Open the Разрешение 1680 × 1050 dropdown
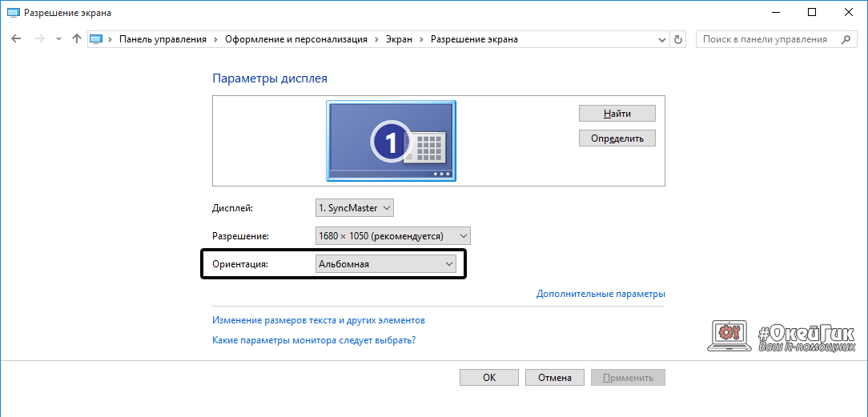The height and width of the screenshot is (417, 868). coord(392,236)
